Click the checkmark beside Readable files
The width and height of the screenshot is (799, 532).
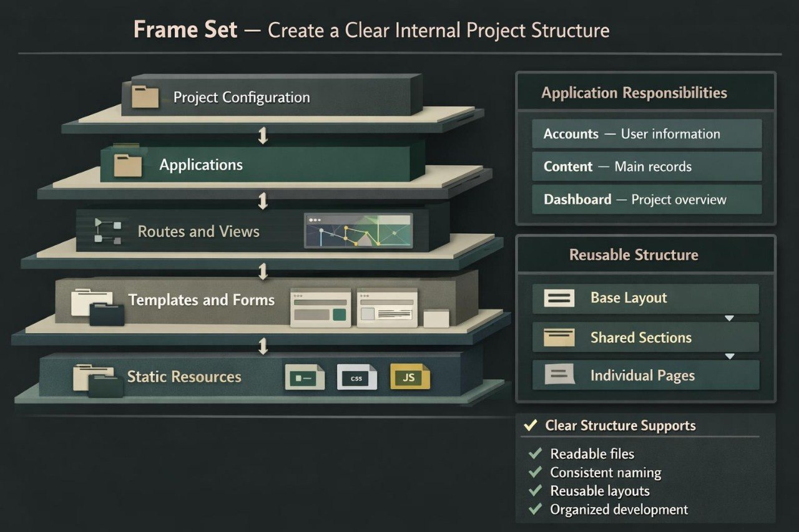[535, 453]
